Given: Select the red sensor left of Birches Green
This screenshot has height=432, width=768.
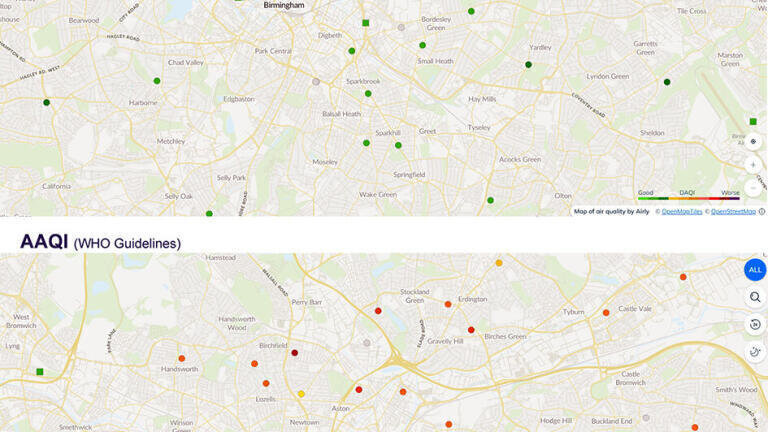Looking at the screenshot, I should click(471, 330).
